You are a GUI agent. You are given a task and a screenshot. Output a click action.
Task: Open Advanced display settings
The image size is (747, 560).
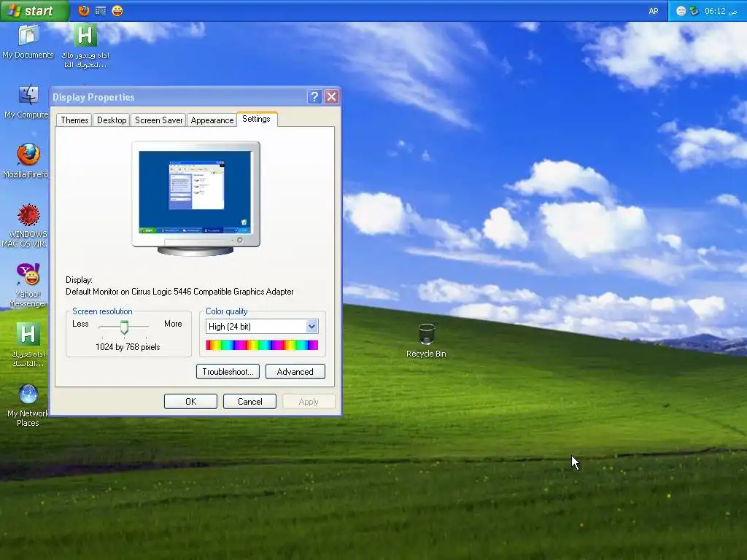pyautogui.click(x=295, y=372)
